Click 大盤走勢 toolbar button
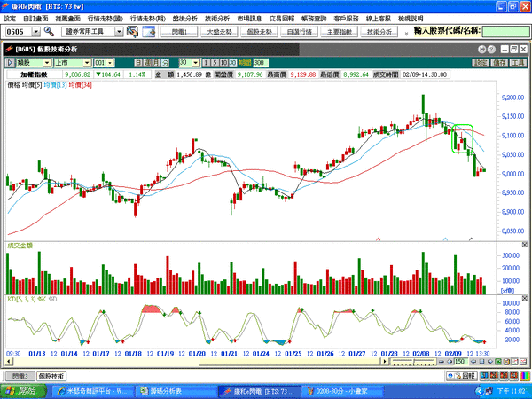Screen dimensions: 532x399 (x=219, y=32)
